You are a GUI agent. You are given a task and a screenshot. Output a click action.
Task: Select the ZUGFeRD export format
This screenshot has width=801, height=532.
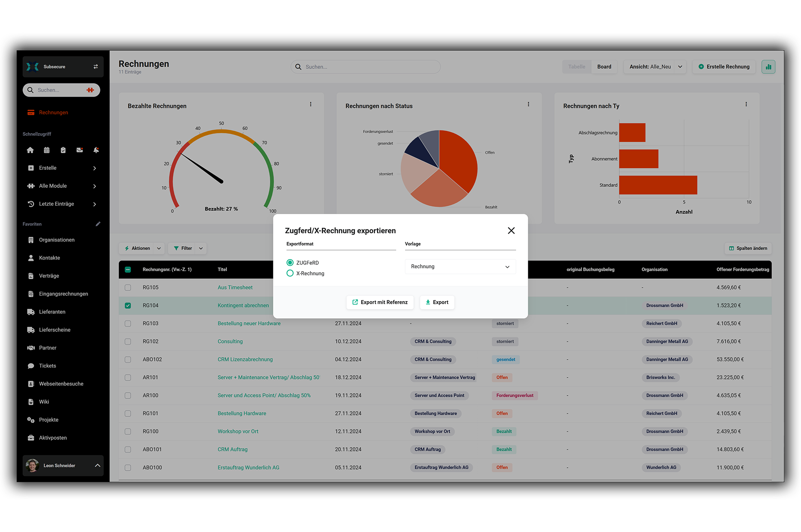pyautogui.click(x=290, y=262)
